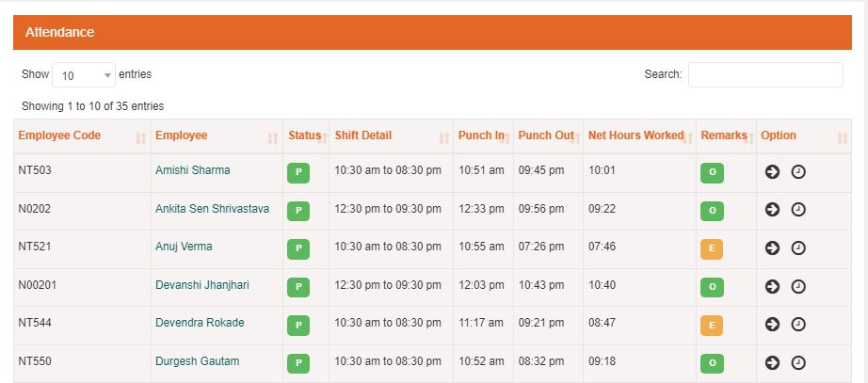Click green O remark badge for Durgesh Gautam
Image resolution: width=868 pixels, height=383 pixels.
click(x=712, y=363)
